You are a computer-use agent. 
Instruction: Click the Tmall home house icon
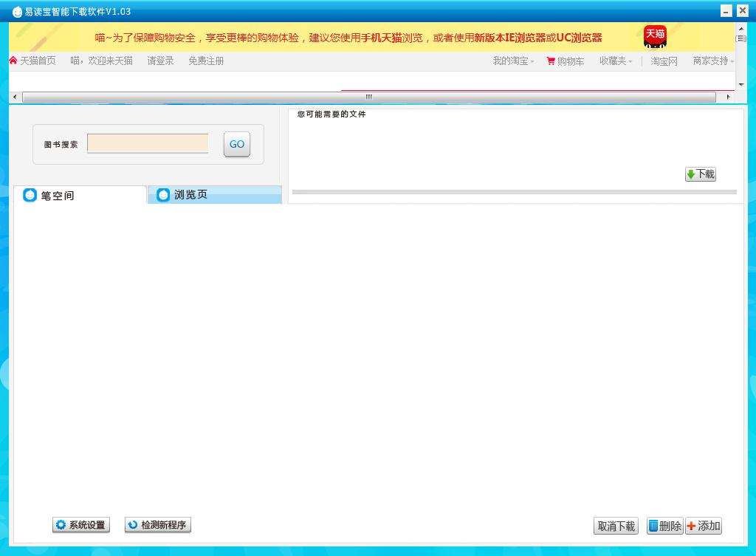point(13,61)
